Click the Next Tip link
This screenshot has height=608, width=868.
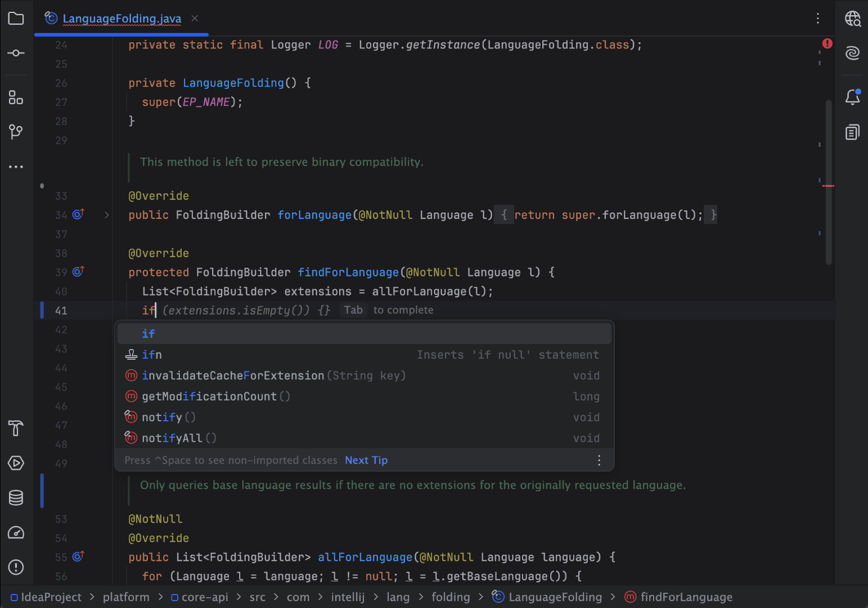[x=366, y=460]
